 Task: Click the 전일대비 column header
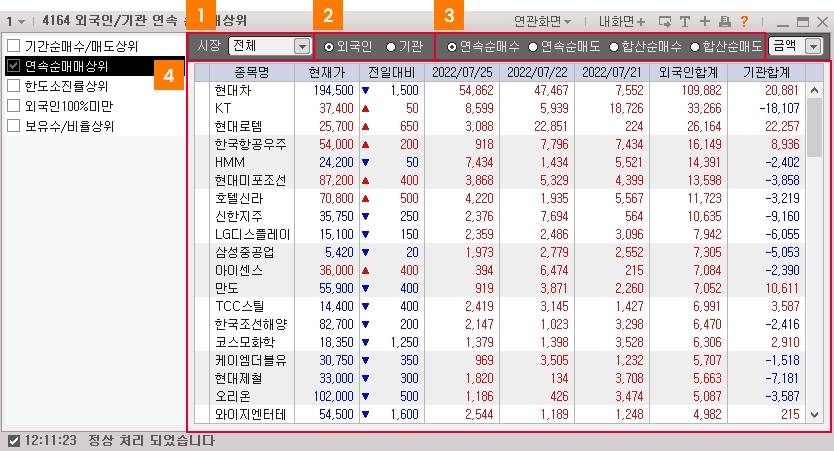[x=391, y=72]
